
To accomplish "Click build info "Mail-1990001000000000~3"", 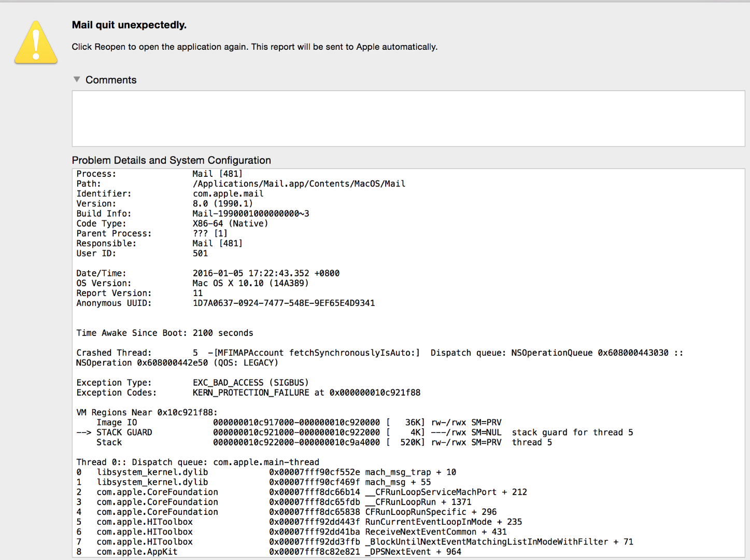I will (x=251, y=214).
